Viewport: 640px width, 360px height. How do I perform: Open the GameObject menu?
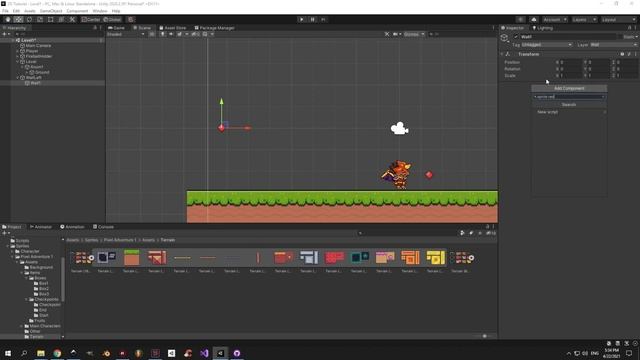pyautogui.click(x=51, y=11)
